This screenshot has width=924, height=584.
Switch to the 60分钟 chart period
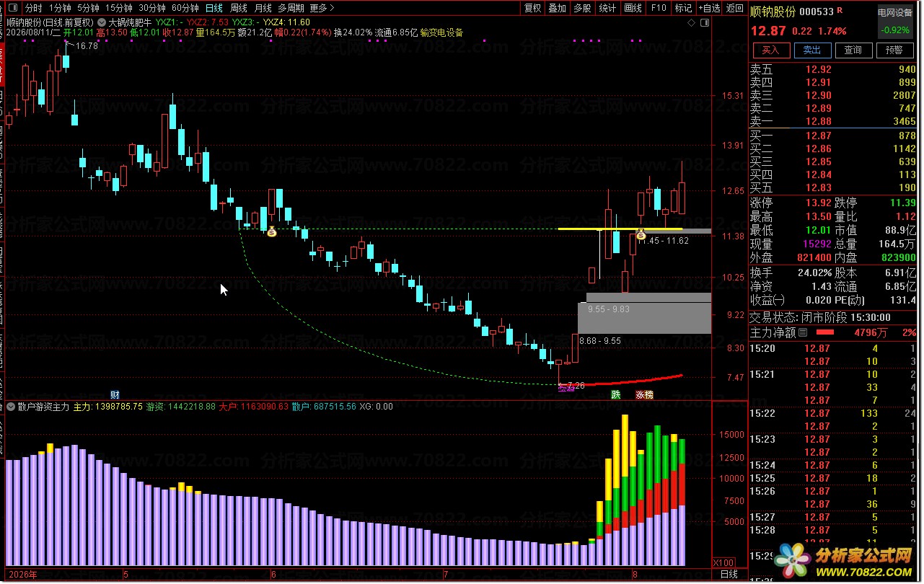coord(185,9)
